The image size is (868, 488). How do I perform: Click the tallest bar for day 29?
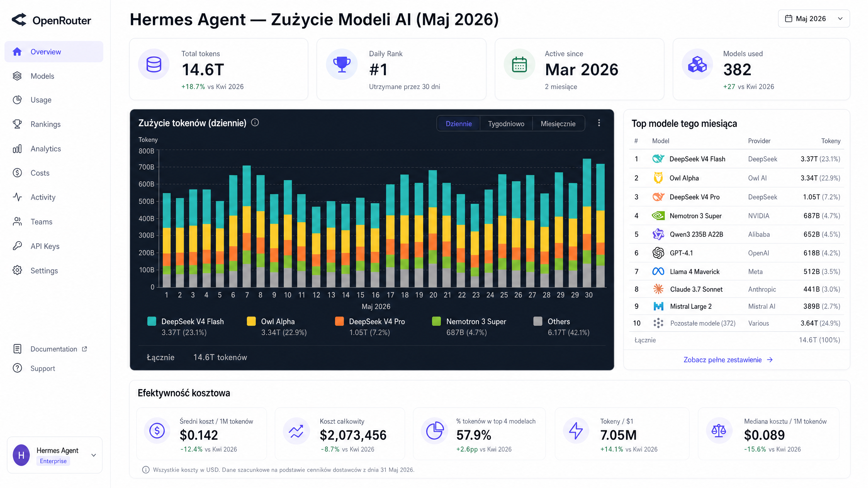click(x=559, y=230)
